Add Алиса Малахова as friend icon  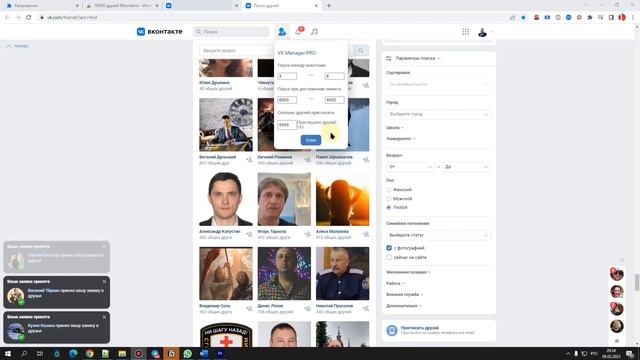point(366,234)
